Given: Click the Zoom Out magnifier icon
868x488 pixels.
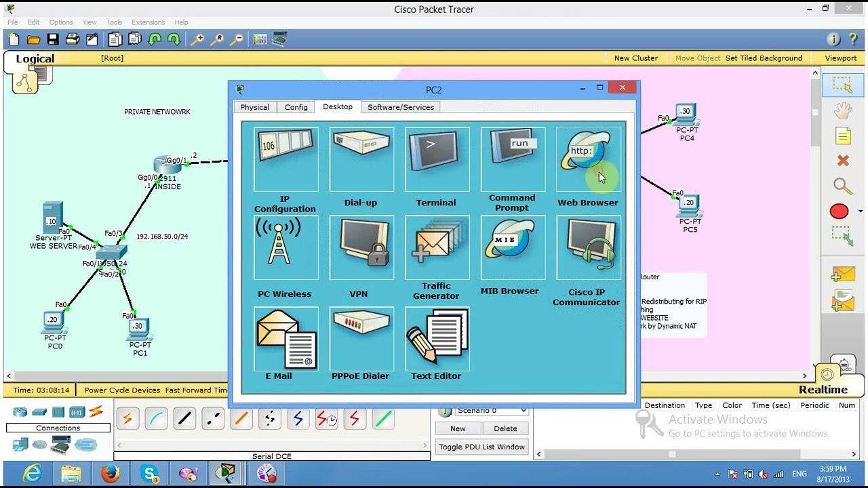Looking at the screenshot, I should (x=237, y=39).
